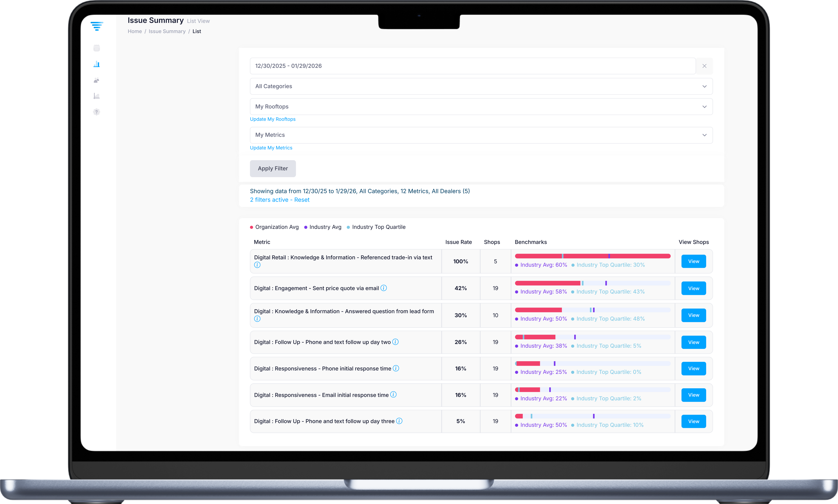Clear date range with the X icon
838x504 pixels.
pyautogui.click(x=704, y=66)
